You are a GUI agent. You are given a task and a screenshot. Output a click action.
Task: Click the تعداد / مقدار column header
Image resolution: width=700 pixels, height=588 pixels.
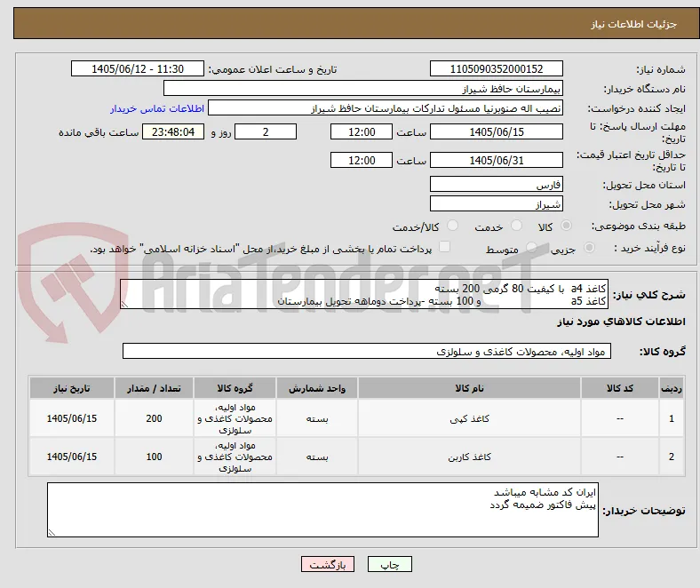[154, 388]
